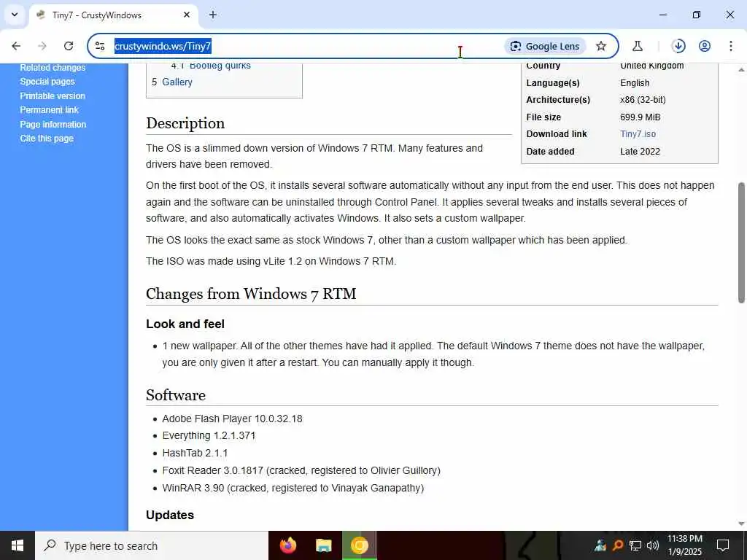
Task: Open Page information link
Action: coord(53,124)
